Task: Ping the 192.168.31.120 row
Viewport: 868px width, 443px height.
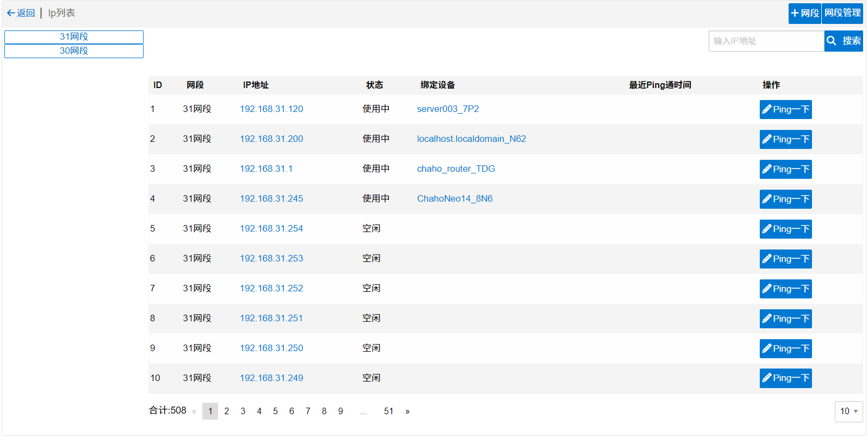Action: click(785, 109)
